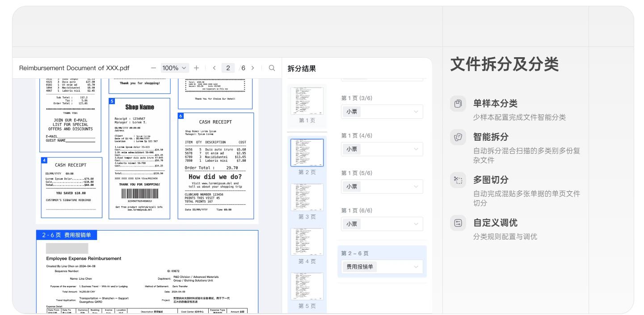Open the 100% zoom level dropdown
Screen dimensions: 644x315
(175, 67)
